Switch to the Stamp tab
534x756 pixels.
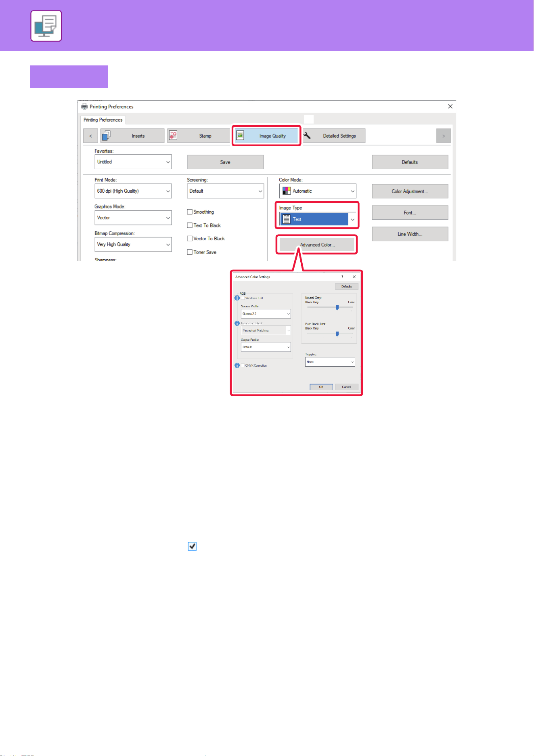[x=199, y=136]
